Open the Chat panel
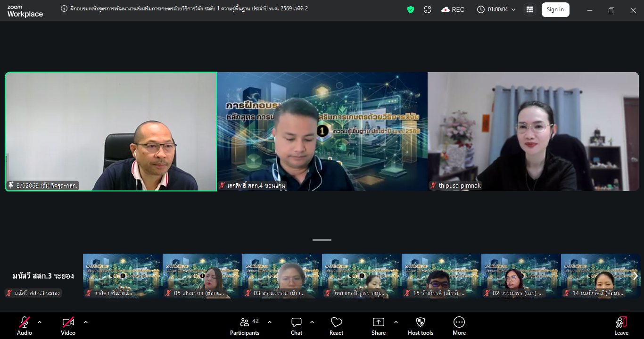Image resolution: width=644 pixels, height=339 pixels. click(x=296, y=326)
